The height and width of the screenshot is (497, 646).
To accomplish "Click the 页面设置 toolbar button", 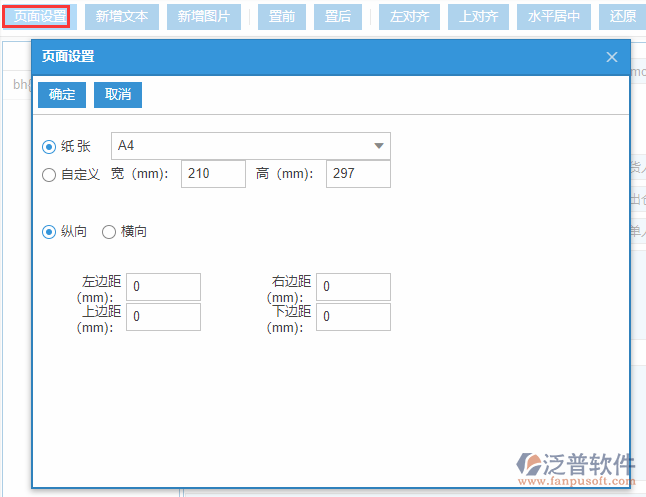I will point(35,16).
